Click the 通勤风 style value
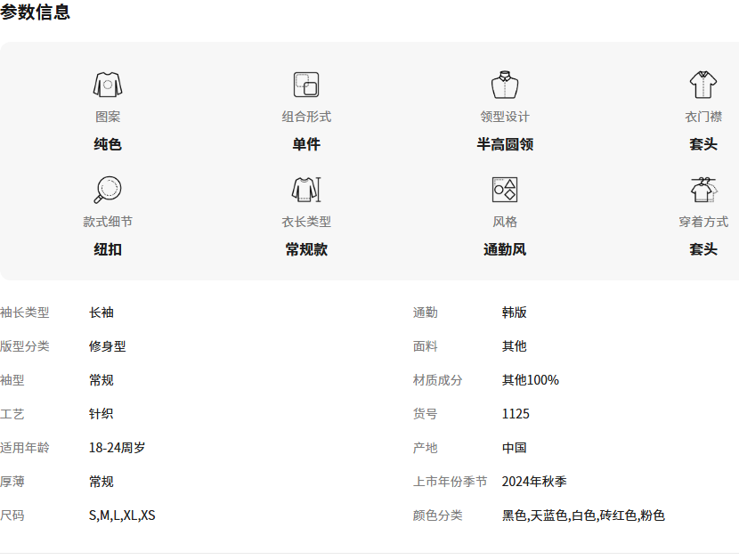The width and height of the screenshot is (739, 560). pyautogui.click(x=505, y=249)
